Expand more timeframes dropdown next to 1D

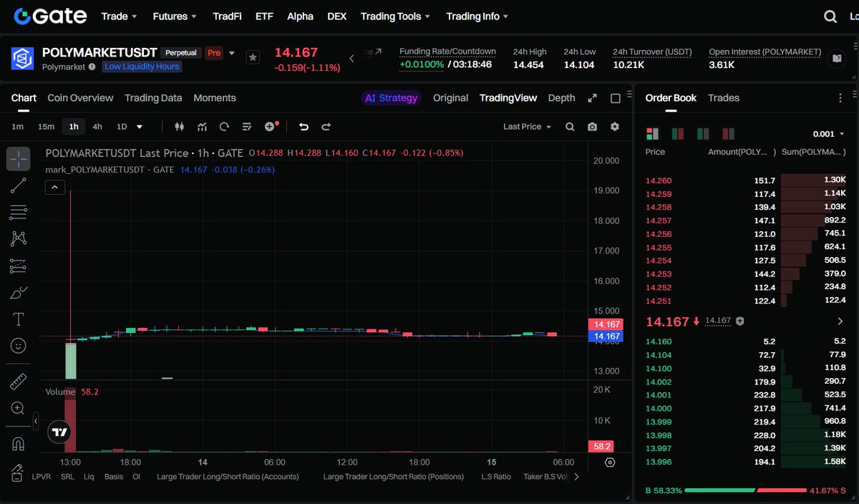tap(140, 127)
